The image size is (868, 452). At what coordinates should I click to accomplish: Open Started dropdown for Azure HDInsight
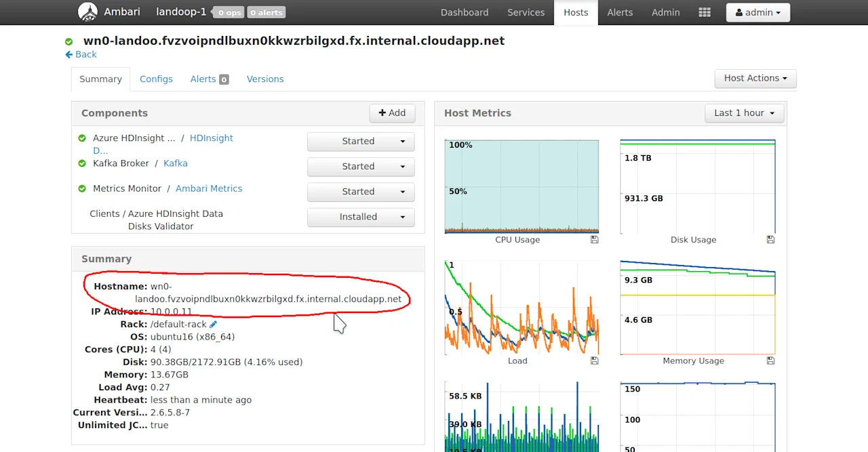pyautogui.click(x=361, y=141)
